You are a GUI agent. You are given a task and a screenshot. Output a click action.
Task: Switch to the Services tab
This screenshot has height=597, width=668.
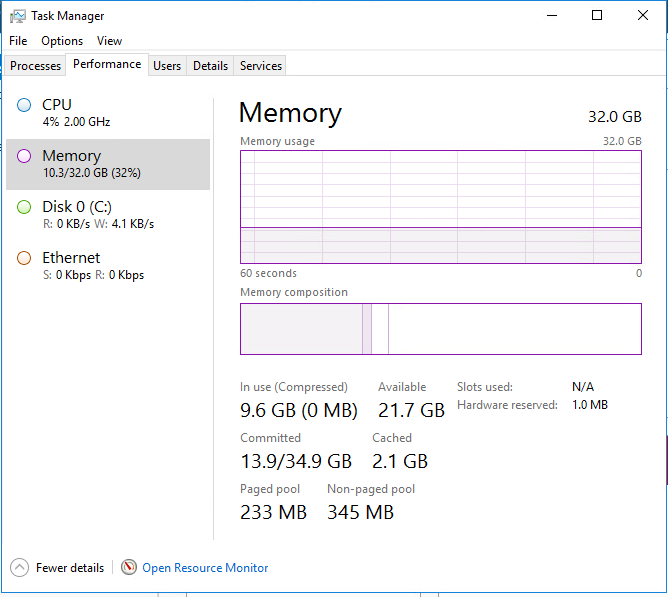coord(261,66)
